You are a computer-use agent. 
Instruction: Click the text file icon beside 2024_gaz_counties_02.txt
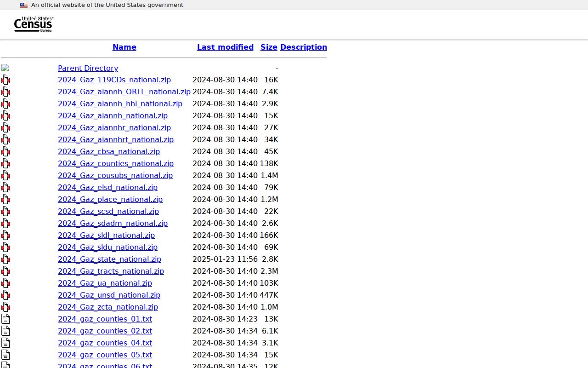pos(6,331)
